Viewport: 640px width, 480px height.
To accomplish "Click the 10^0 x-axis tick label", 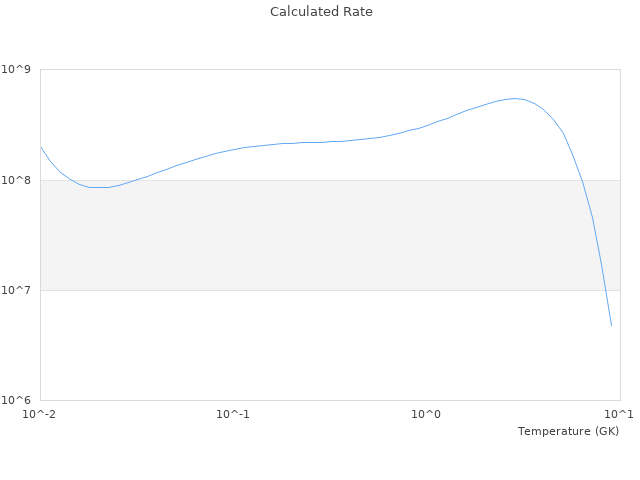I will click(427, 414).
